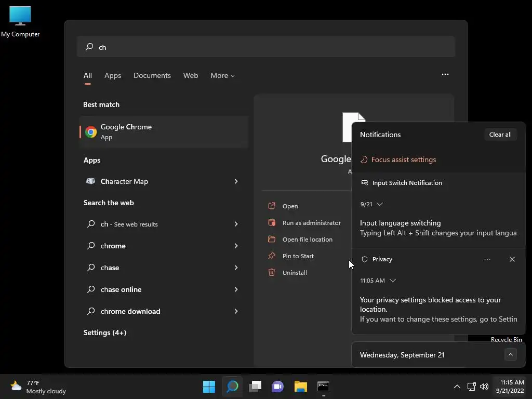Click Wednesday, September 21 date header
This screenshot has width=532, height=399.
coord(402,355)
